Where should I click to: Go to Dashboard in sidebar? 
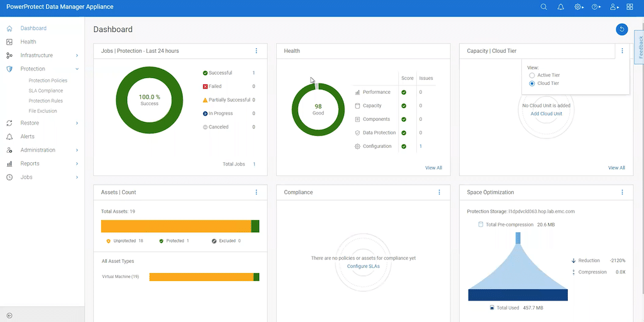click(33, 28)
